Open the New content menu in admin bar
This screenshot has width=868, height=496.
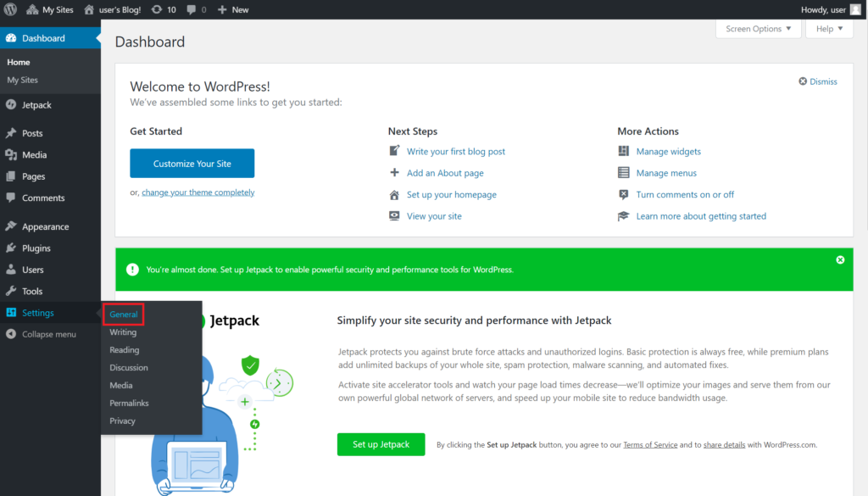pos(233,9)
